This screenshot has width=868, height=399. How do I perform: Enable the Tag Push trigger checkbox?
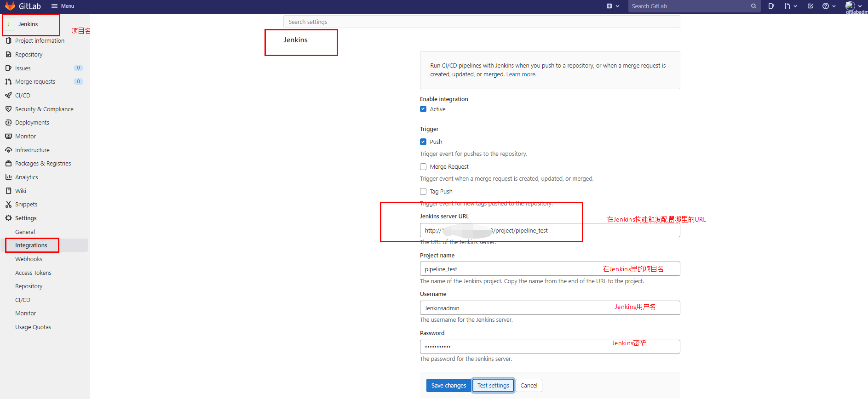423,191
